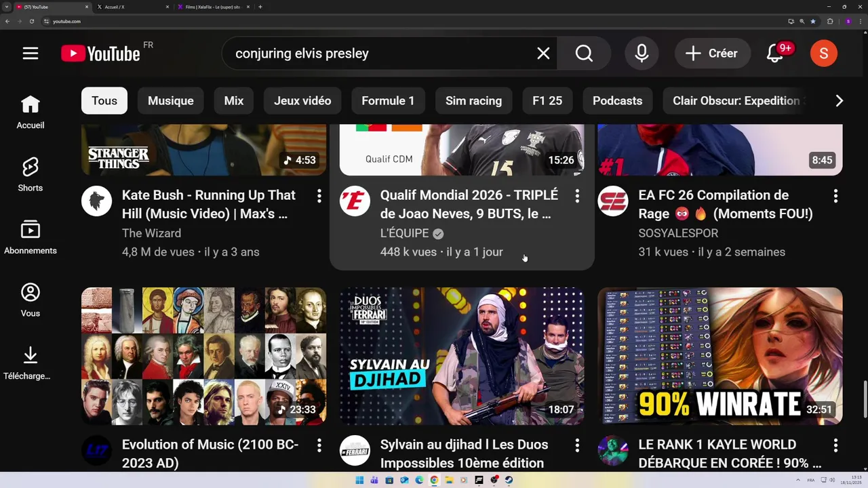
Task: Select the Sim racing filter chip
Action: click(x=473, y=101)
